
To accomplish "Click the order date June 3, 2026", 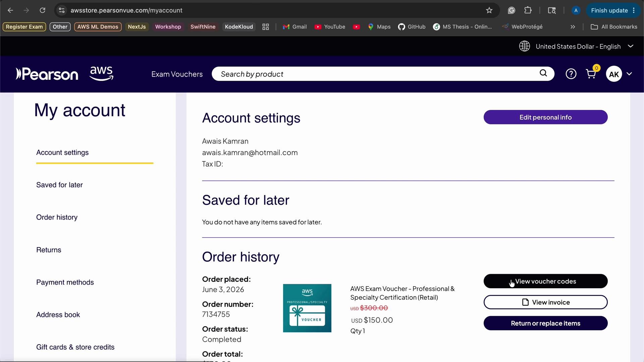I will click(x=223, y=290).
